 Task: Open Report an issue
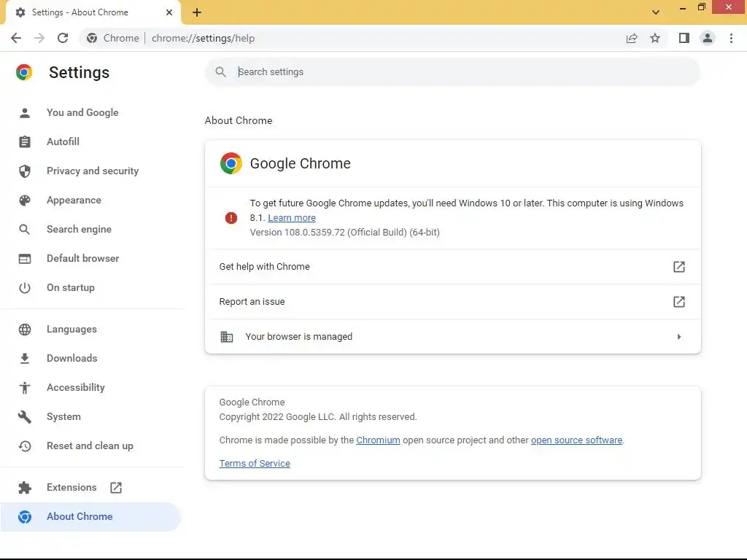(452, 301)
